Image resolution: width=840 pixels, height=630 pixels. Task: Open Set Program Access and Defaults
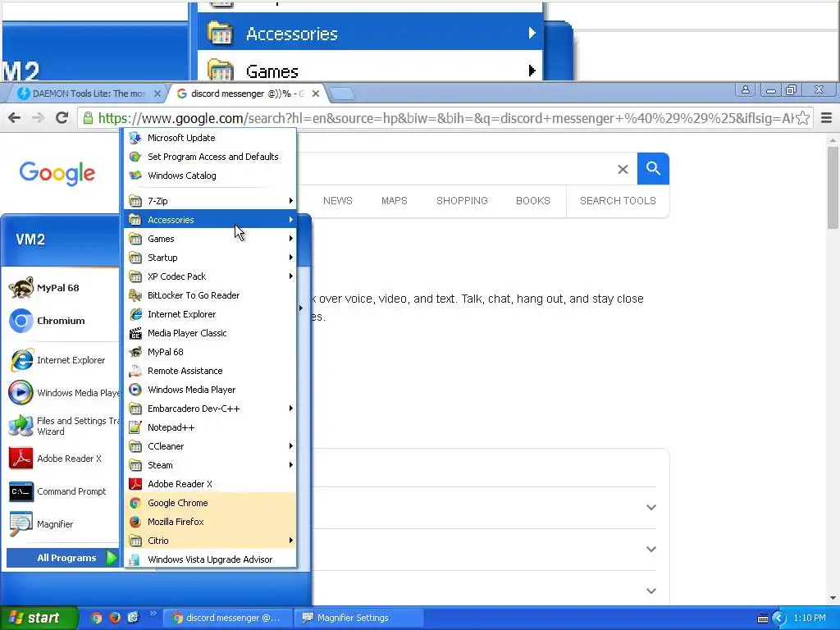pos(210,157)
